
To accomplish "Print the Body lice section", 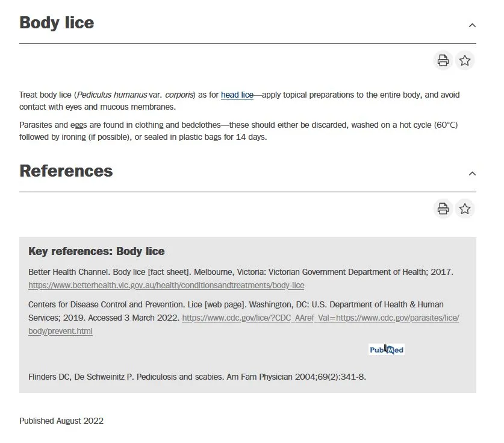I will (x=443, y=60).
